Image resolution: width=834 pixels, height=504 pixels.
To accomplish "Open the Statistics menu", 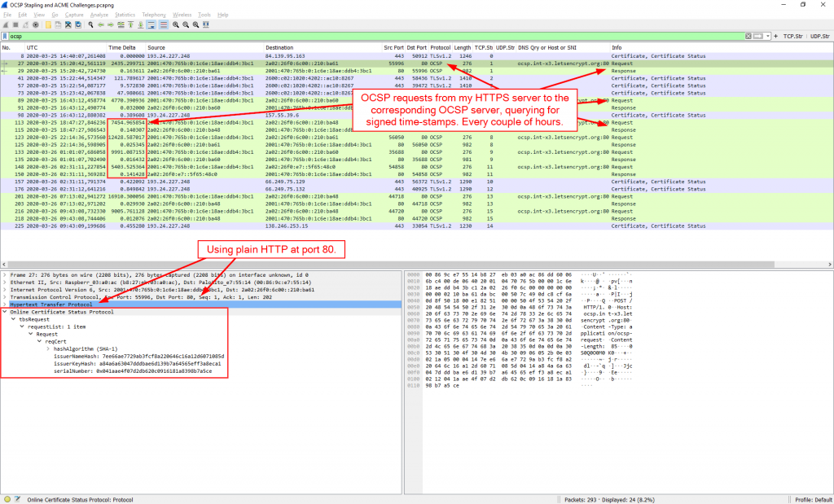I will tap(125, 15).
